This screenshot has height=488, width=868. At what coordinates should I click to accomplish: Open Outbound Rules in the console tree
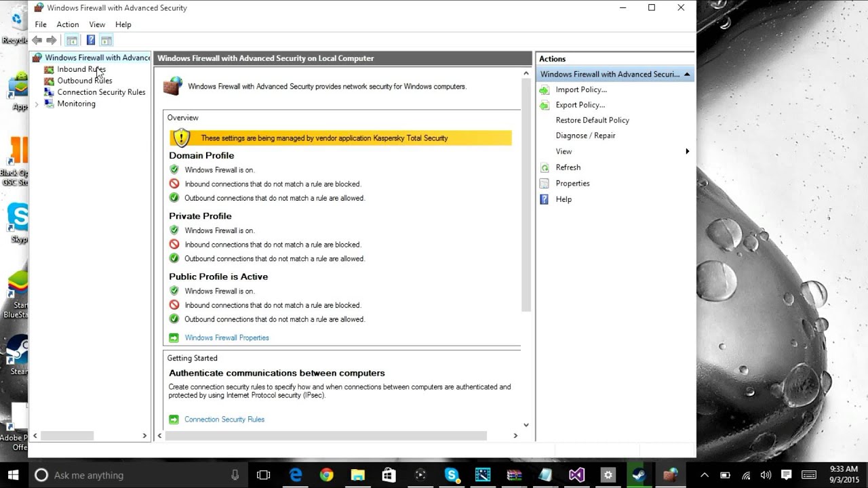pyautogui.click(x=85, y=81)
